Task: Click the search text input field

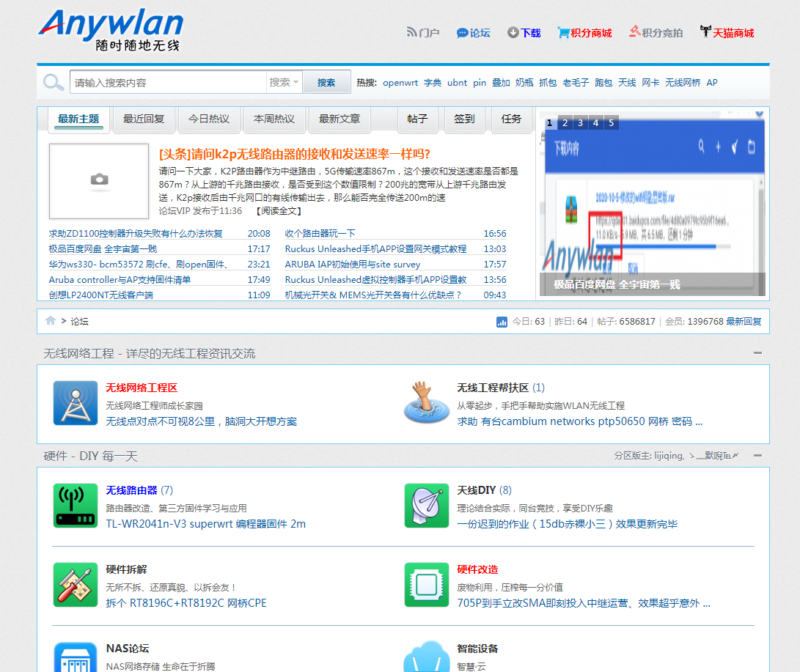Action: 167,82
